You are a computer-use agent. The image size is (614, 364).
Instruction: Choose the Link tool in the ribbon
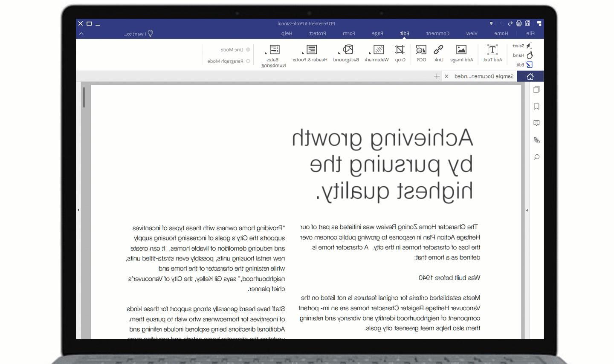click(438, 54)
